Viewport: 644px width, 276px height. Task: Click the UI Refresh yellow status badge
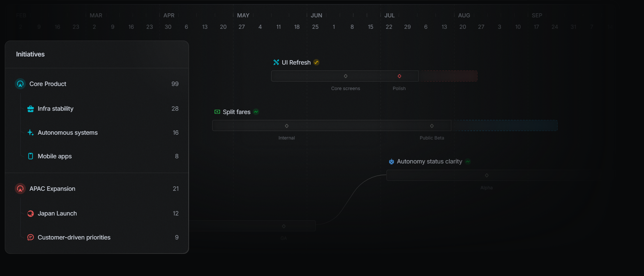coord(316,62)
